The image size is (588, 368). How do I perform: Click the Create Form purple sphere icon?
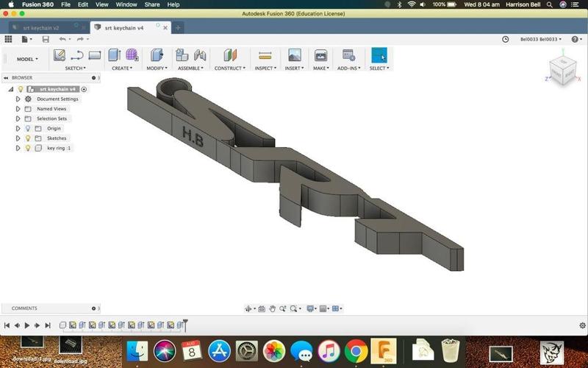point(132,55)
